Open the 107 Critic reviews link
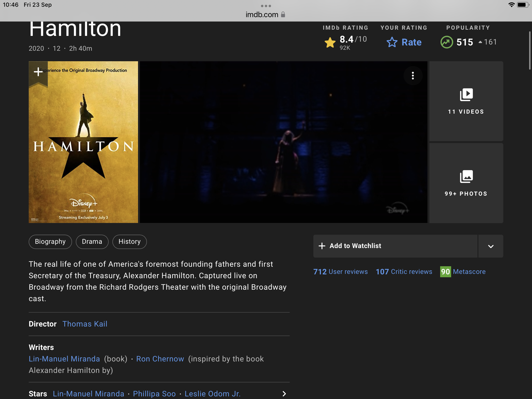Screen dimensions: 532x399 click(x=404, y=272)
